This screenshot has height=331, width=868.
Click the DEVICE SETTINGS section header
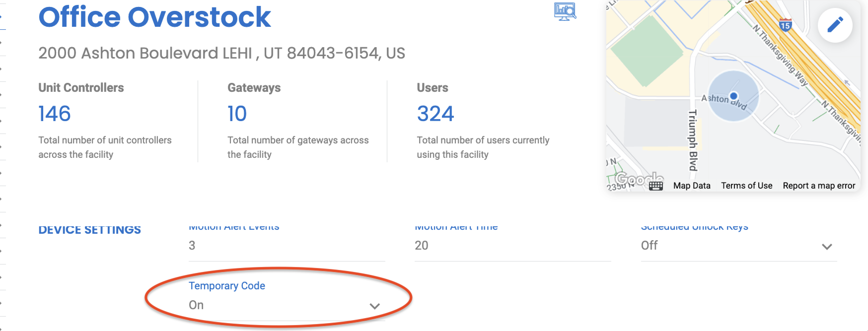90,230
